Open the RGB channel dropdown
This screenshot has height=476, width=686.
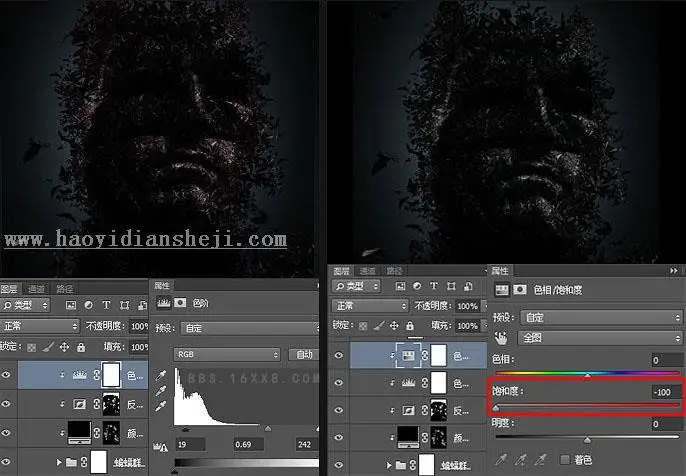point(227,354)
